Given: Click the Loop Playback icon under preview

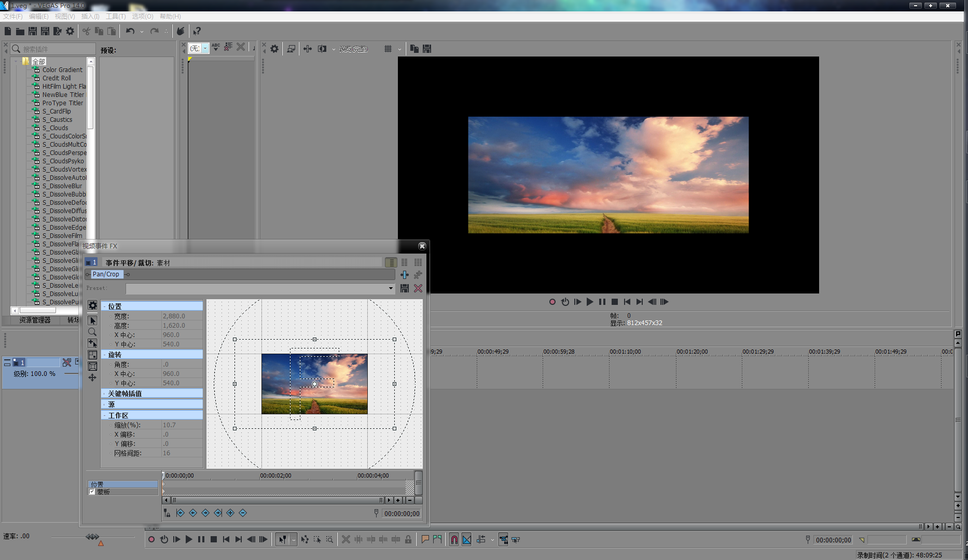Looking at the screenshot, I should (565, 302).
